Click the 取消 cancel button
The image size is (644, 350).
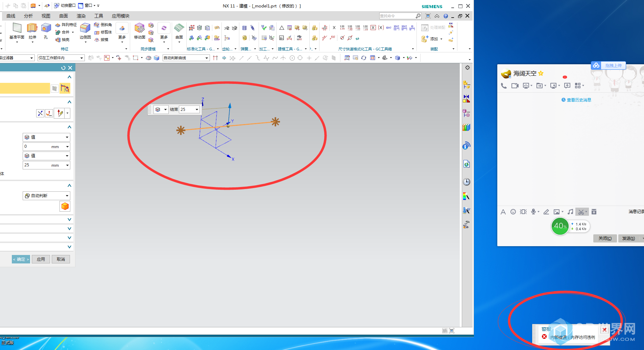click(61, 259)
